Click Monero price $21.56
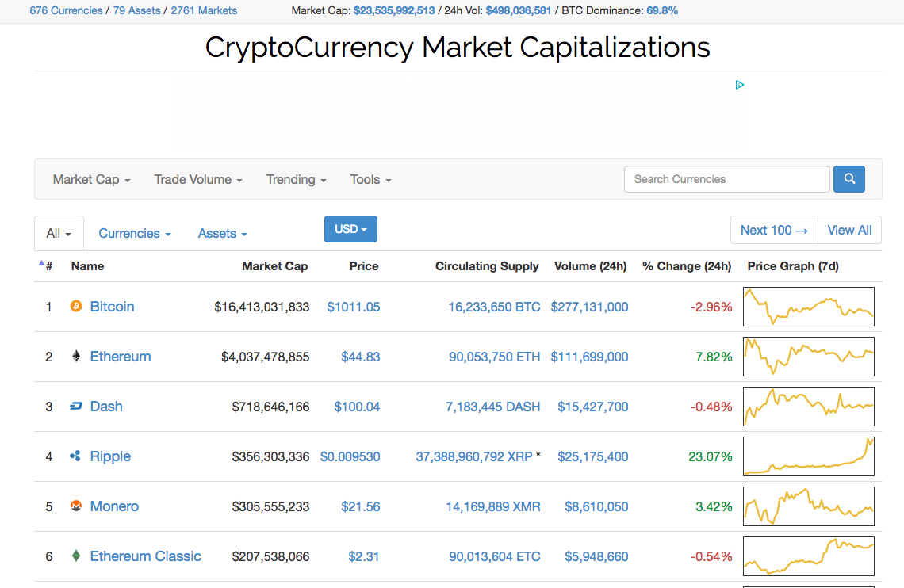Viewport: 904px width, 588px height. coord(360,507)
